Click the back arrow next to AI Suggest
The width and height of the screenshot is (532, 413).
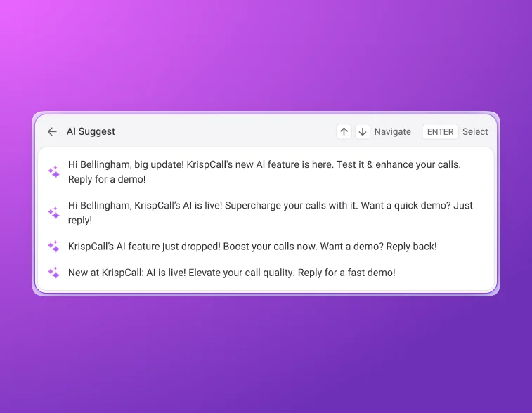pyautogui.click(x=52, y=131)
